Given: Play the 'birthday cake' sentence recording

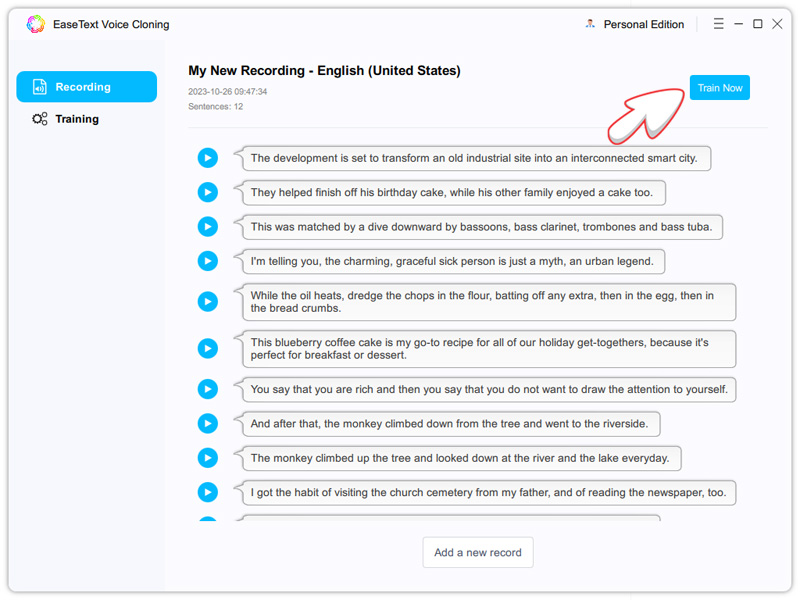Looking at the screenshot, I should coord(208,192).
